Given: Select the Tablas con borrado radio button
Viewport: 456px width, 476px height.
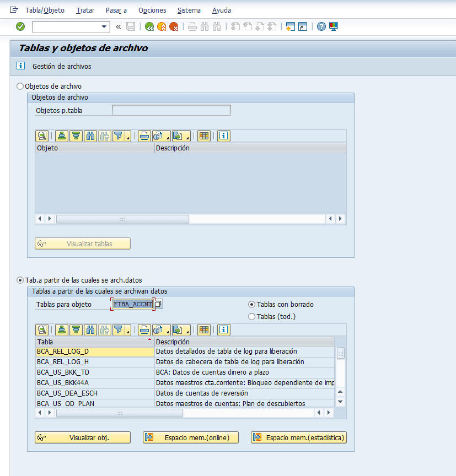Looking at the screenshot, I should click(252, 305).
